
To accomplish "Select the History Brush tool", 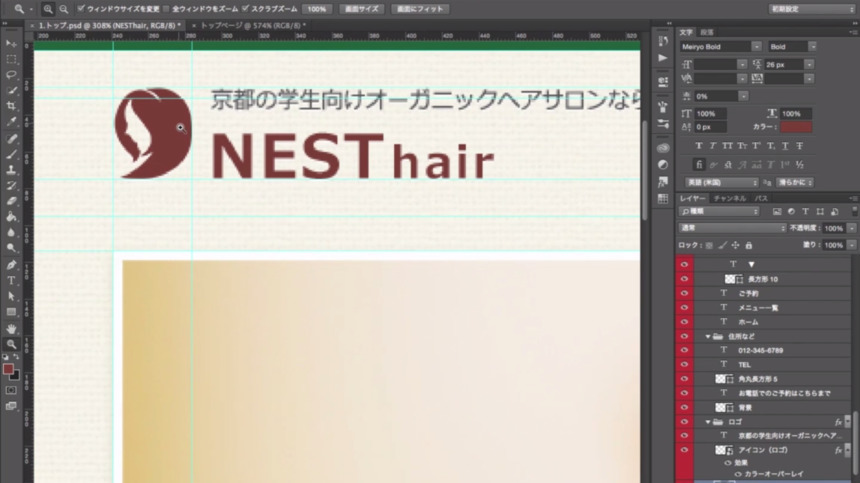I will (11, 186).
